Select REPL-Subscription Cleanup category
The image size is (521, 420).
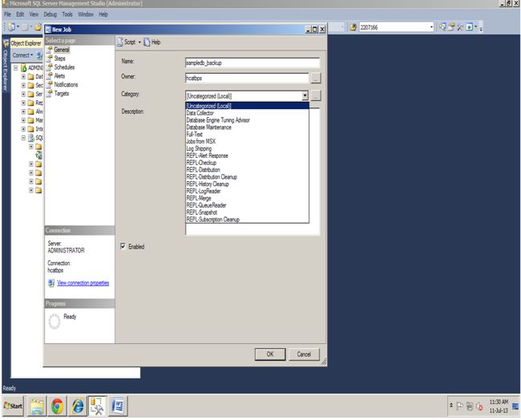click(247, 220)
